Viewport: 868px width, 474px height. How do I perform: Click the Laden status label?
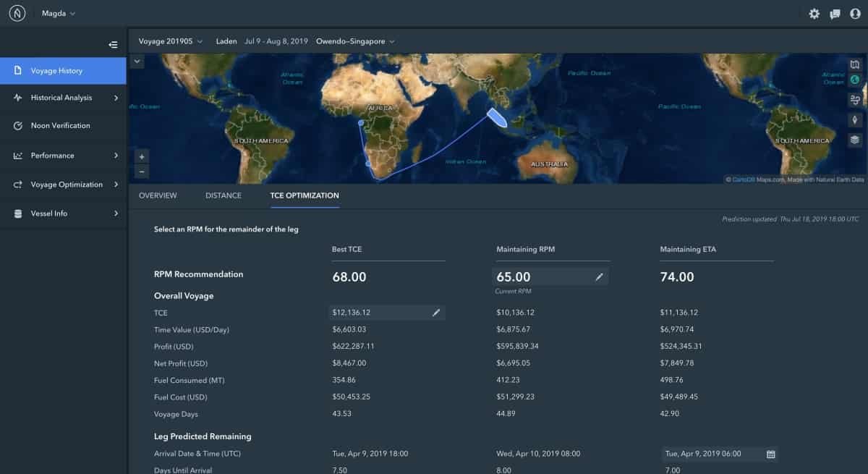[226, 41]
